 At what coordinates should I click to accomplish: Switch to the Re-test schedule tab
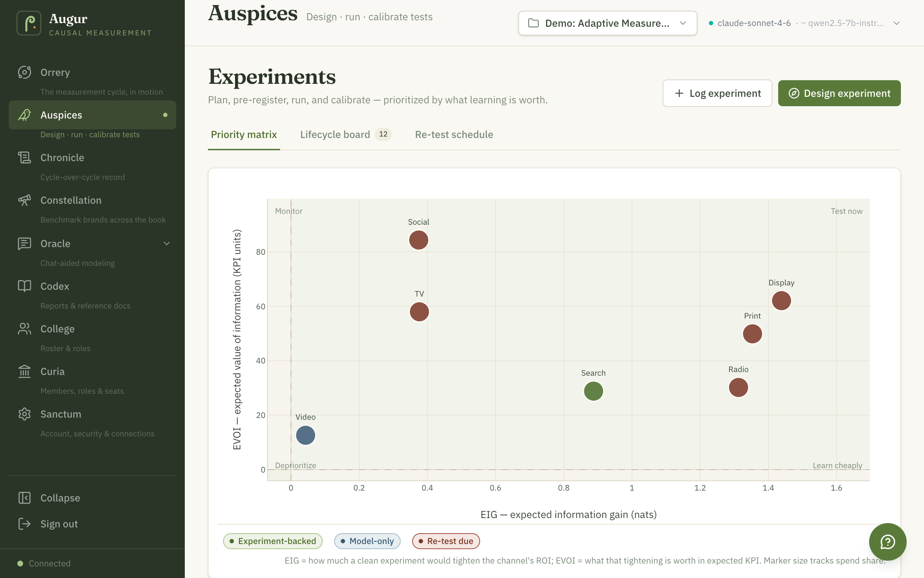click(454, 134)
